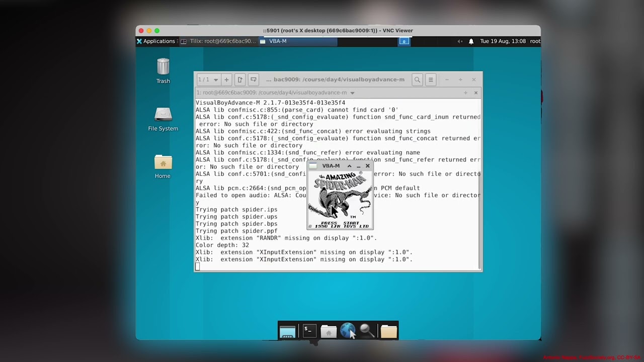Viewport: 644px width, 362px height.
Task: Close the VBA-M emulator window
Action: tap(367, 166)
